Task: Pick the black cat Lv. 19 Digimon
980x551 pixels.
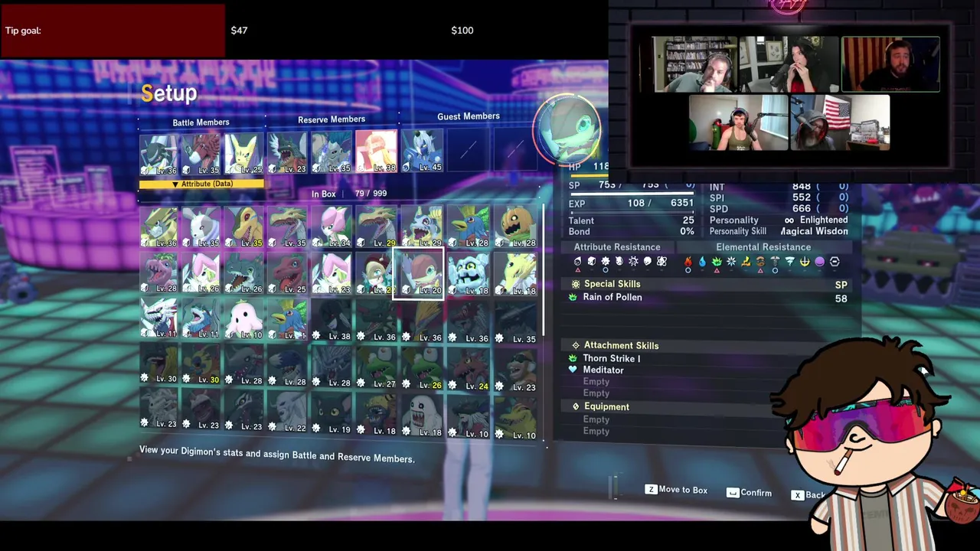Action: pos(332,413)
